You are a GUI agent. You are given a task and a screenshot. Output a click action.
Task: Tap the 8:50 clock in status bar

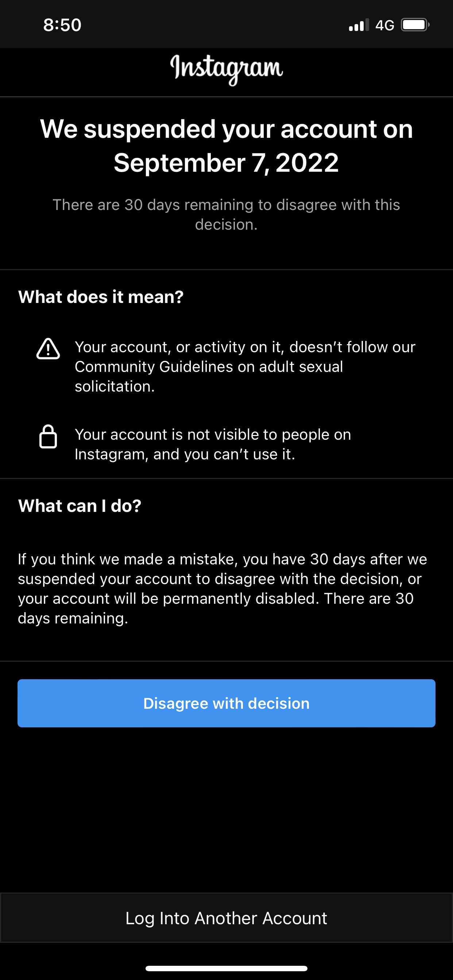[62, 25]
